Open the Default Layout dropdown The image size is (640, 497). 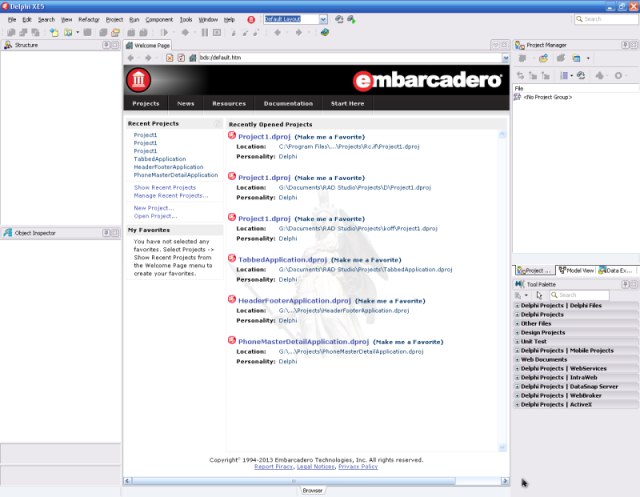[323, 19]
